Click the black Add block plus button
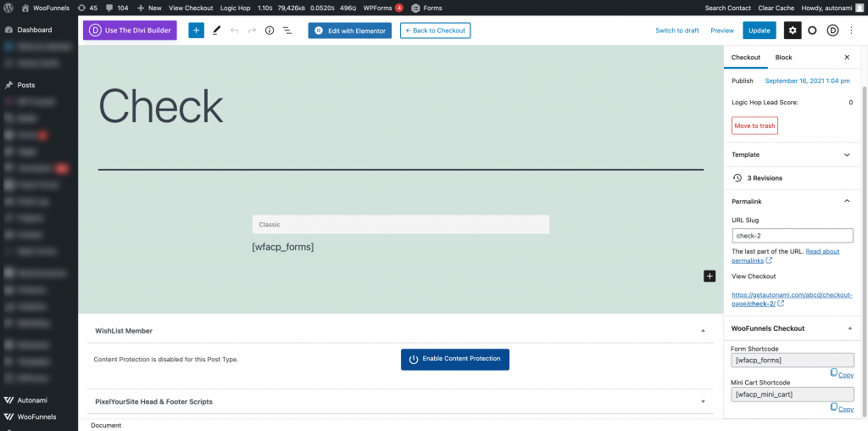The width and height of the screenshot is (868, 431). (709, 276)
